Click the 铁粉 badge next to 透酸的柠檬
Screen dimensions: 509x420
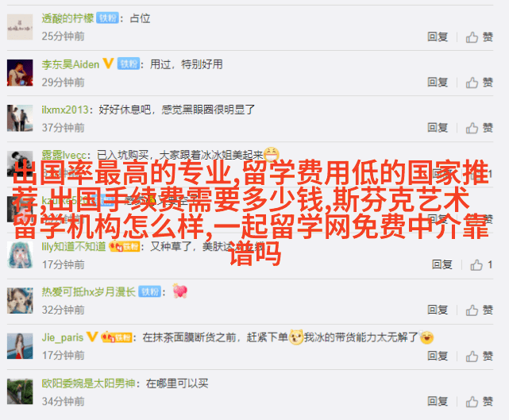click(x=108, y=18)
